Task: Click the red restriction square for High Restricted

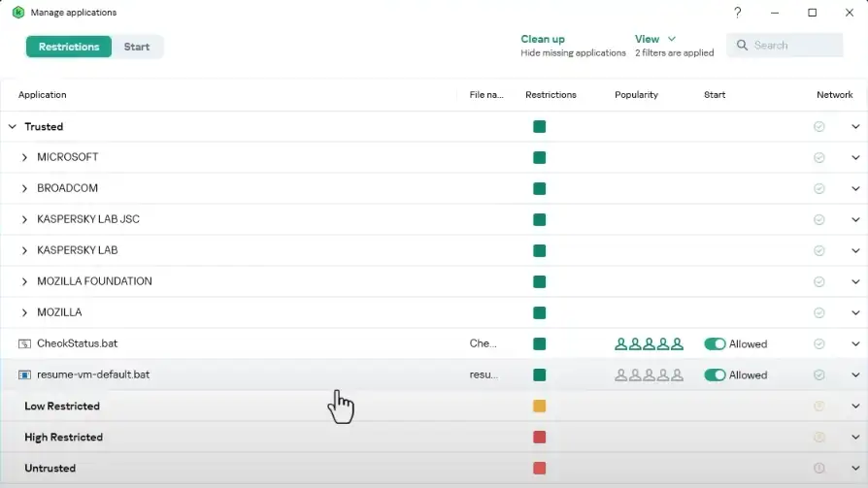Action: 539,438
